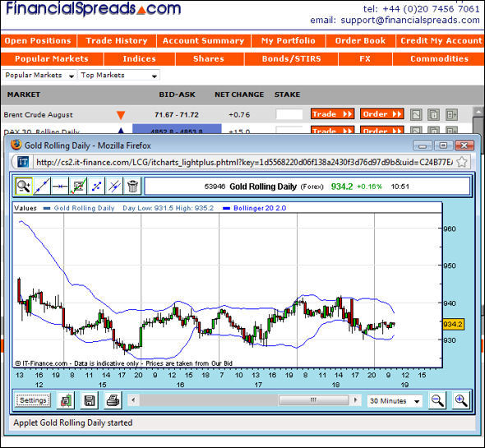Open the Top Markets dropdown

(118, 75)
